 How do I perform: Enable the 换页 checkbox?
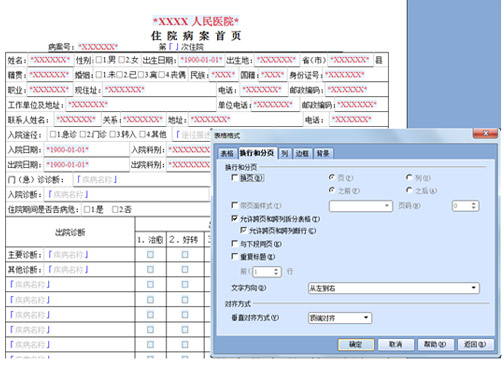click(x=235, y=178)
